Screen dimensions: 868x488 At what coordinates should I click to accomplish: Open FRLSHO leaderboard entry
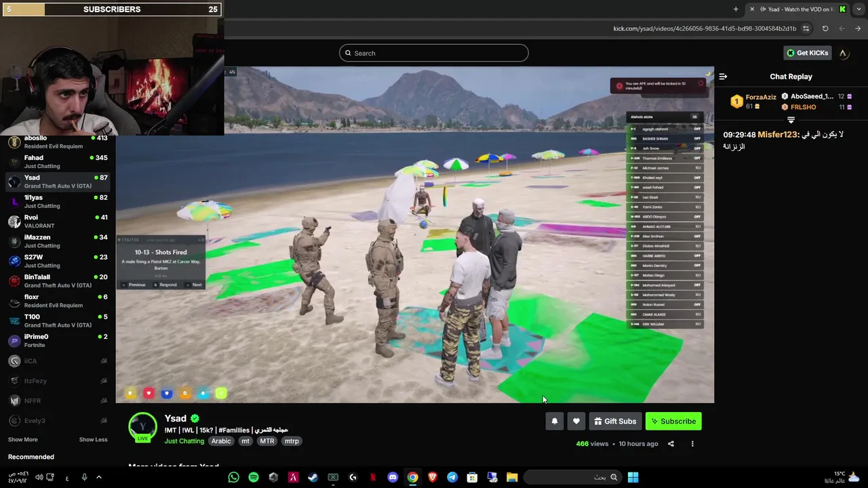[x=816, y=107]
